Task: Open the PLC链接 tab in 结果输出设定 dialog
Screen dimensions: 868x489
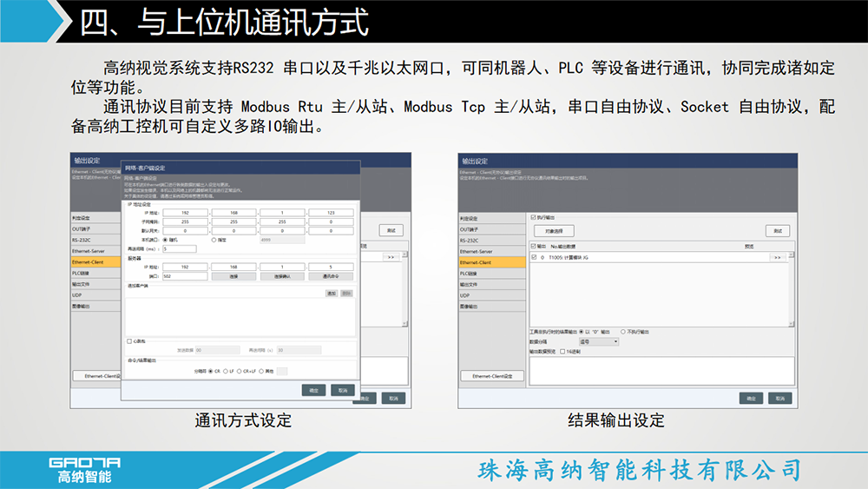Action: coord(492,273)
